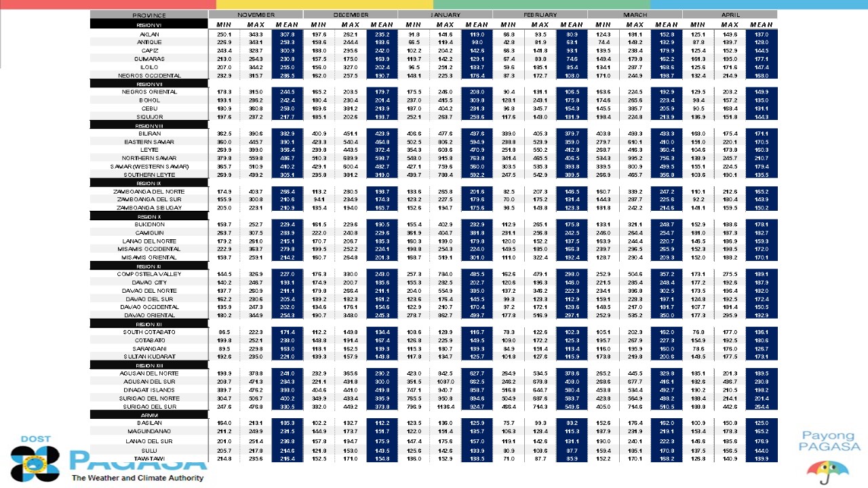Select the BUKIDNON province row label

point(149,224)
